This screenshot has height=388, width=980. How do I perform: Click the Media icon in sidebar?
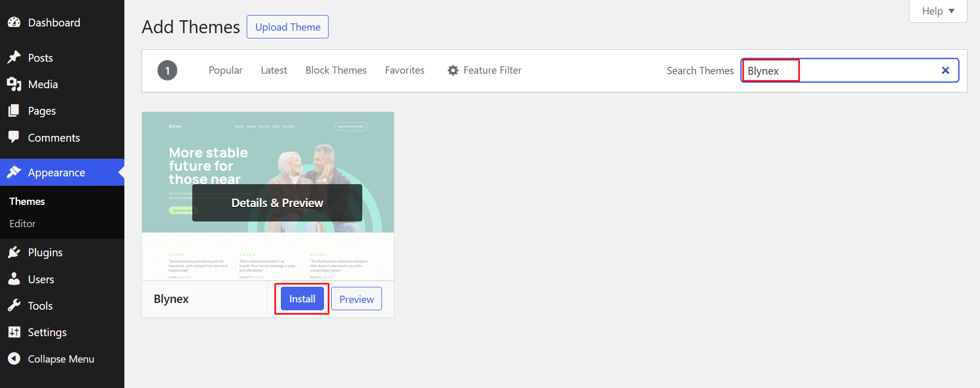pyautogui.click(x=14, y=84)
